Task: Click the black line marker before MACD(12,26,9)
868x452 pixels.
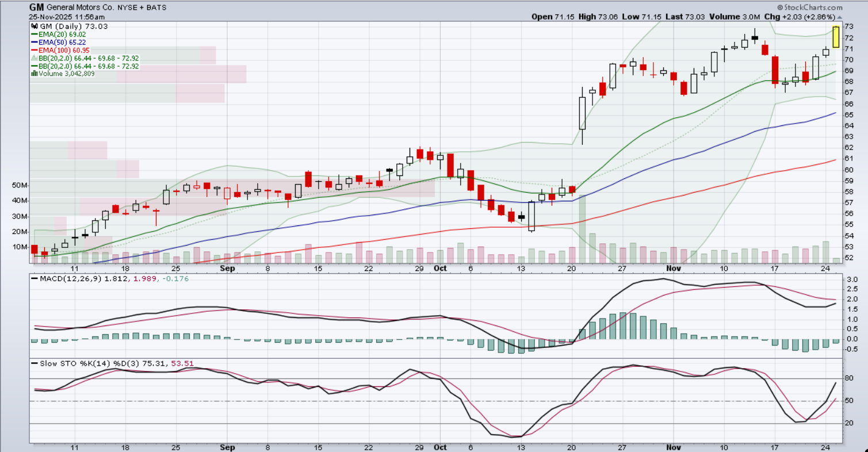Action: click(34, 279)
